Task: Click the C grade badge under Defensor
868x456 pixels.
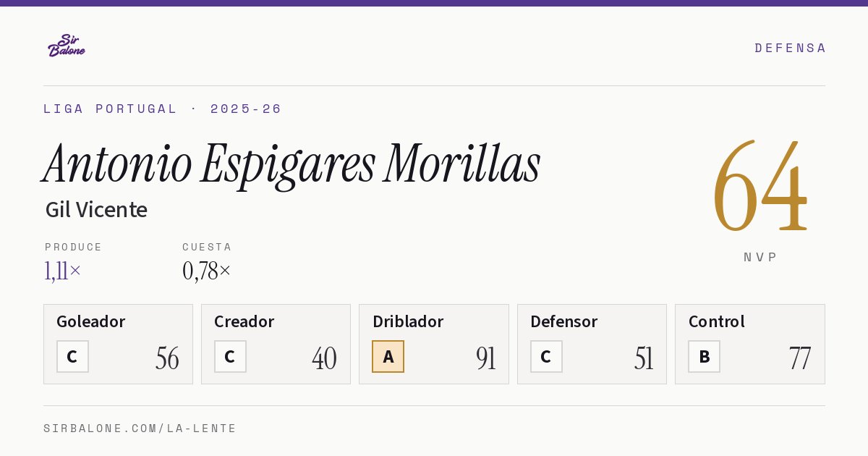Action: pos(546,356)
